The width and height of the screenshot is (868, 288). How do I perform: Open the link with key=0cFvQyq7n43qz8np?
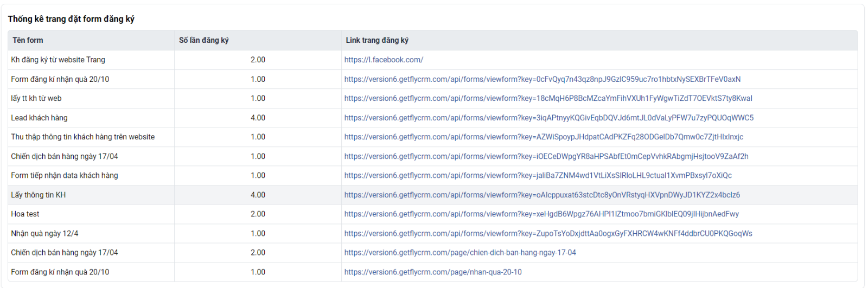pyautogui.click(x=542, y=79)
